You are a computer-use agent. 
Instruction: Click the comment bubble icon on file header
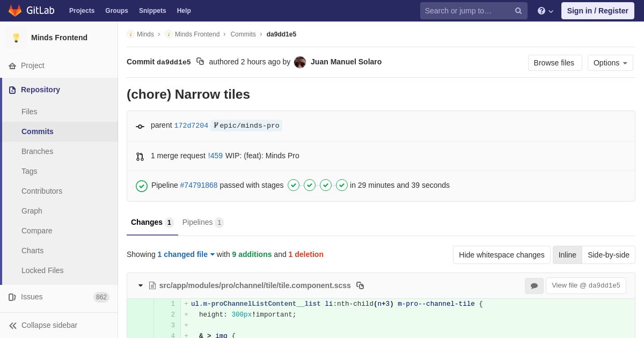(534, 286)
